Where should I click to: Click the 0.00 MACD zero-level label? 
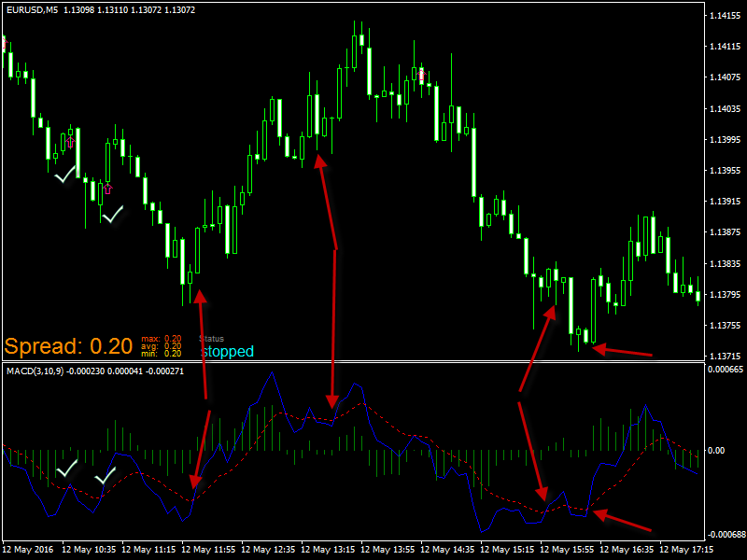(x=716, y=451)
